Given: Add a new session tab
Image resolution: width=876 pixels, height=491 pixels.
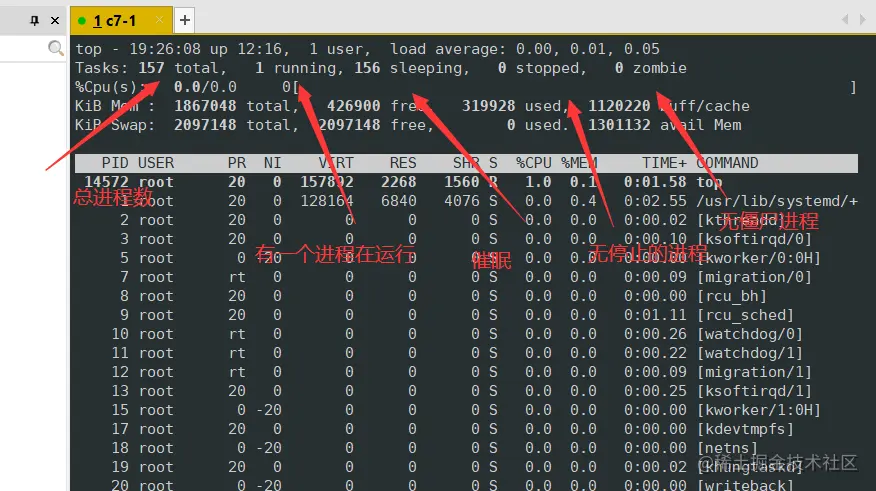Looking at the screenshot, I should [184, 21].
